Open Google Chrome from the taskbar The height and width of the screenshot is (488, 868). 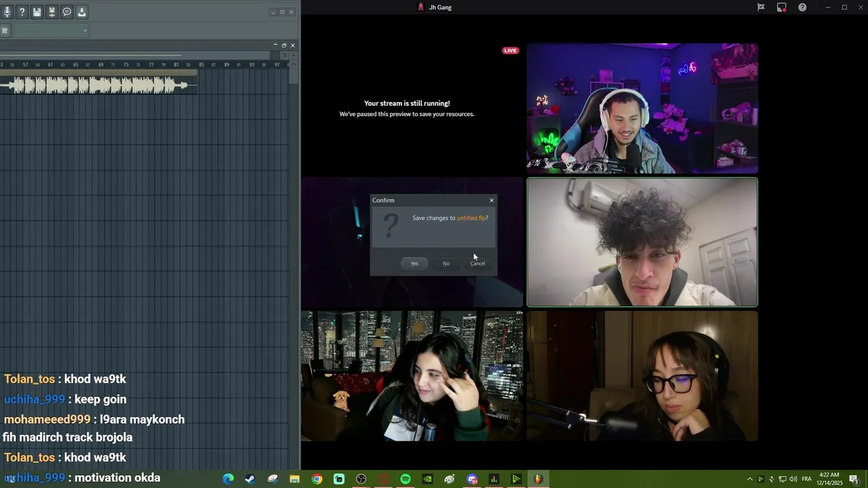click(317, 479)
